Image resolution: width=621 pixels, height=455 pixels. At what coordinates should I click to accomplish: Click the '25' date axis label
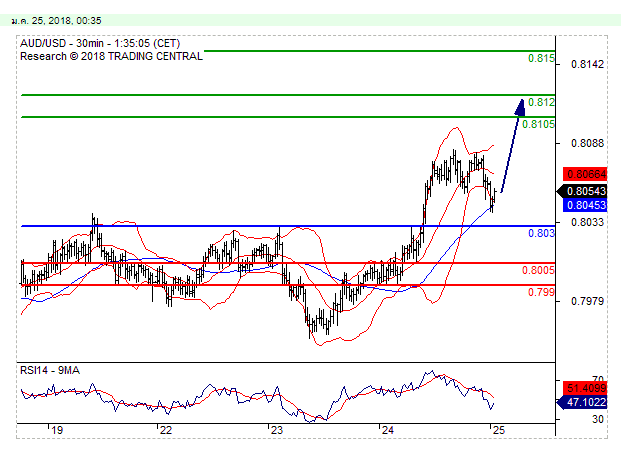[x=499, y=430]
